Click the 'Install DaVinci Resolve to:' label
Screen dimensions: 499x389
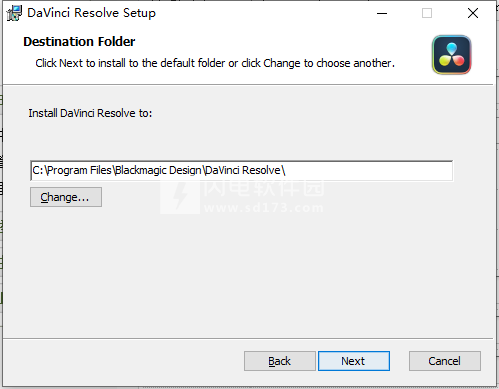[90, 113]
